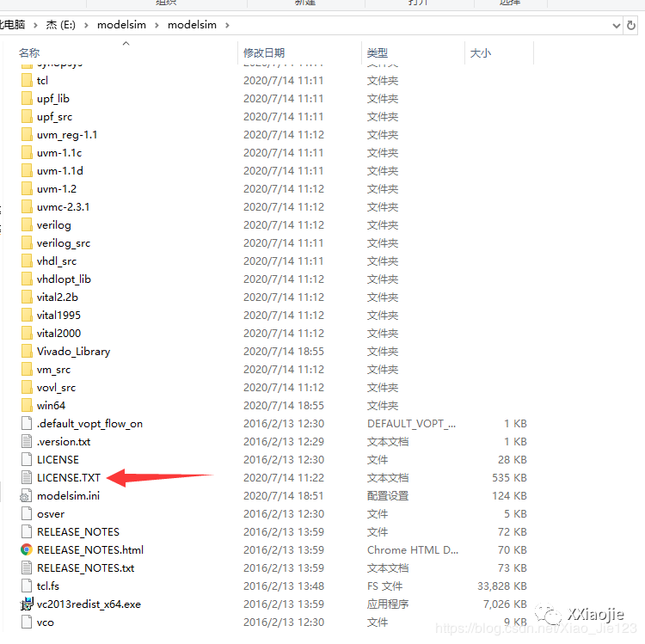Image resolution: width=645 pixels, height=644 pixels.
Task: Click the .version.txt document icon
Action: pyautogui.click(x=27, y=442)
